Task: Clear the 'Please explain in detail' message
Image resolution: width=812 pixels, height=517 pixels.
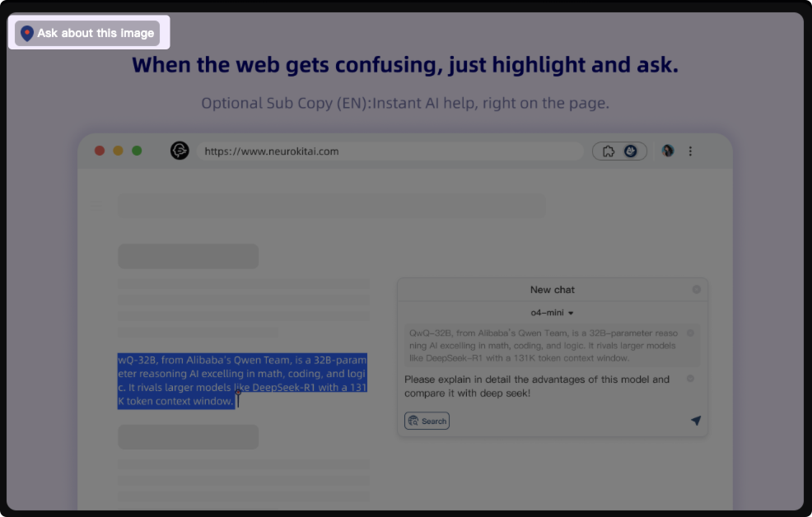Action: (x=690, y=379)
